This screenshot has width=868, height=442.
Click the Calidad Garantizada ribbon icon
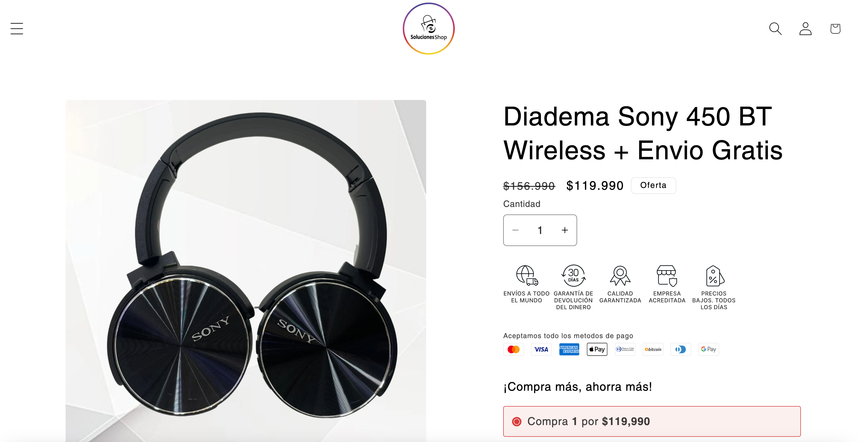click(x=620, y=275)
